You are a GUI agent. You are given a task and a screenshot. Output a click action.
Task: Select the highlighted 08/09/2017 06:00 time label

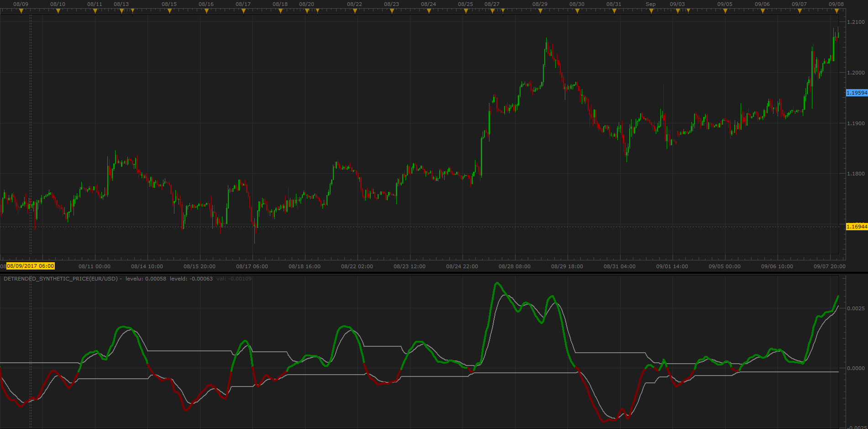tap(31, 266)
